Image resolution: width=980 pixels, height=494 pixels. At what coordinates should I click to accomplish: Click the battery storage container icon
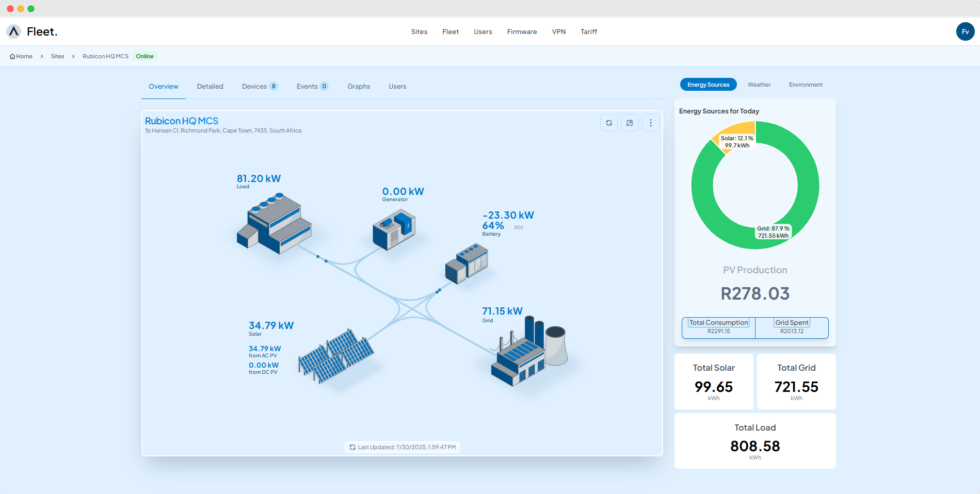(467, 264)
